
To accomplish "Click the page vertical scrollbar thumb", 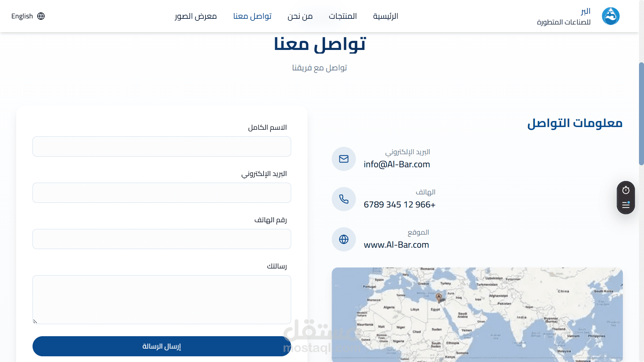I will tap(641, 114).
